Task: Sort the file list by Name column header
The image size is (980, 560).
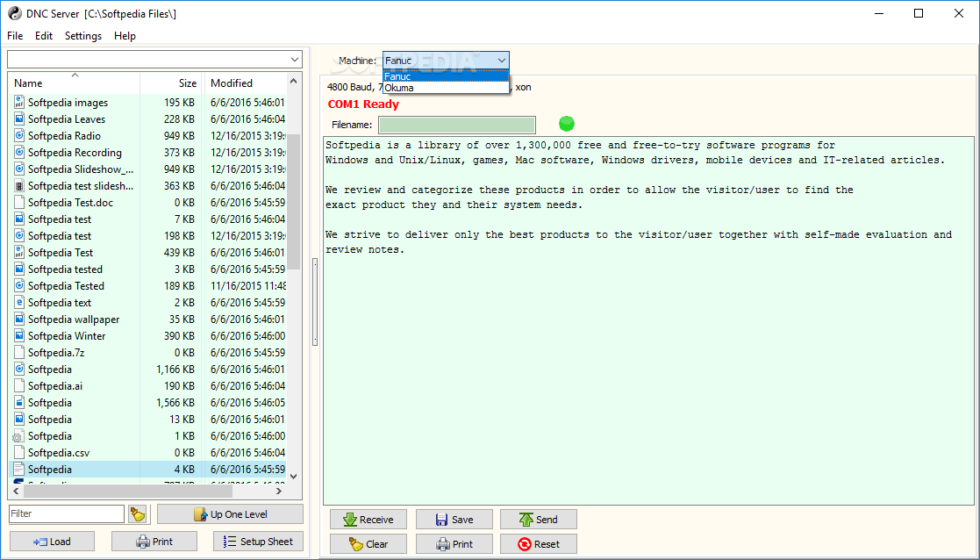Action: pos(74,83)
